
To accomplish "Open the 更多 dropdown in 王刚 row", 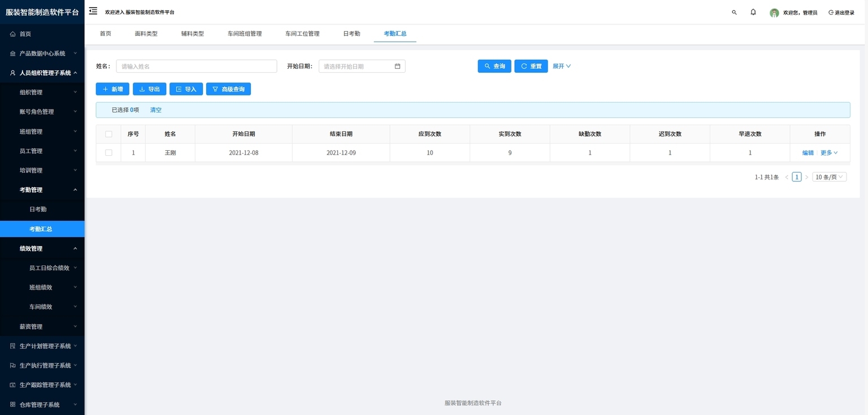I will tap(829, 152).
